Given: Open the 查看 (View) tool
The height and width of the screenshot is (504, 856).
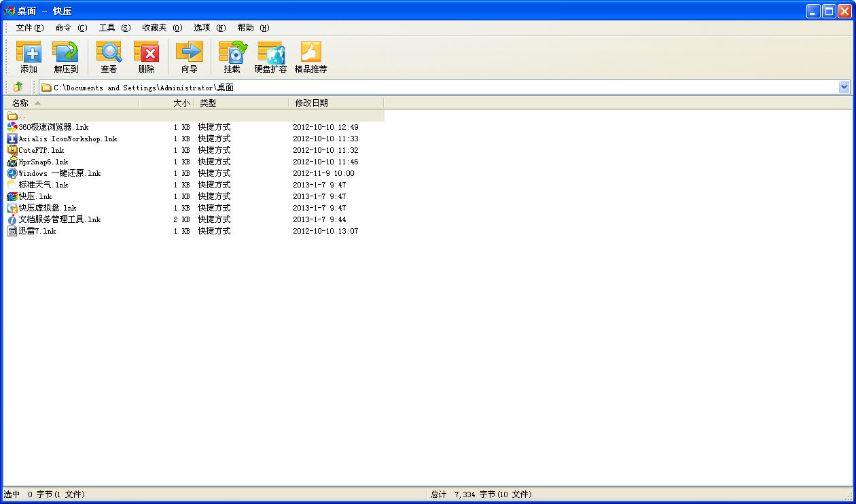Looking at the screenshot, I should [x=109, y=56].
